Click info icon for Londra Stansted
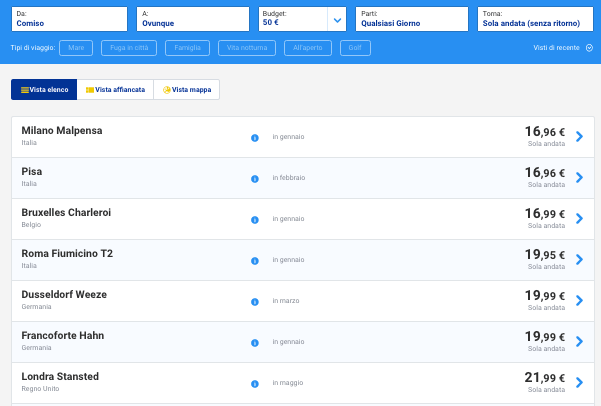601x406 pixels. tap(255, 382)
